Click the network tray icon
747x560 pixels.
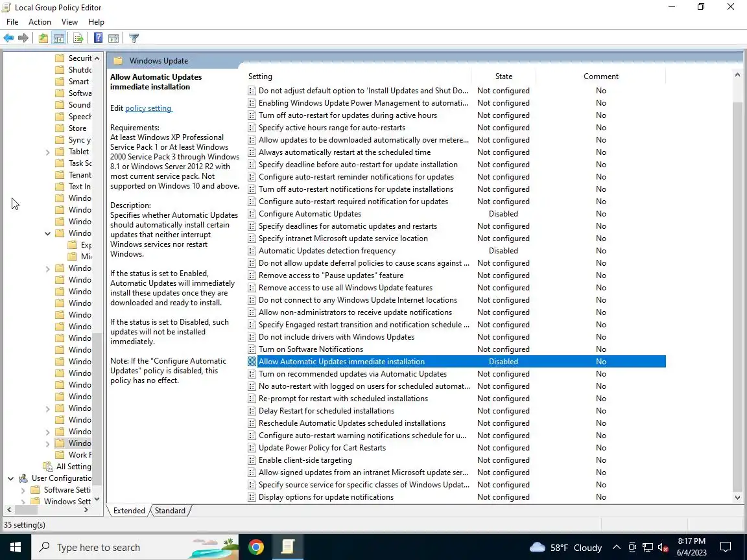[x=647, y=548]
